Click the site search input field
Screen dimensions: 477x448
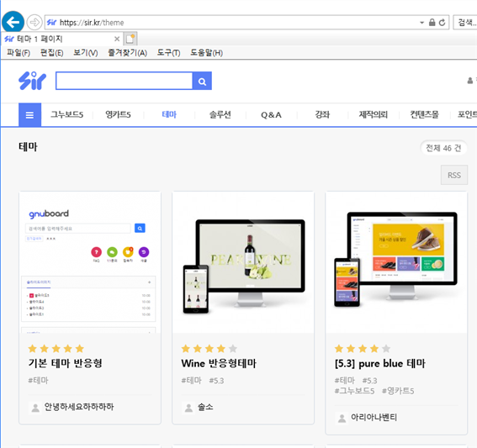click(x=125, y=81)
